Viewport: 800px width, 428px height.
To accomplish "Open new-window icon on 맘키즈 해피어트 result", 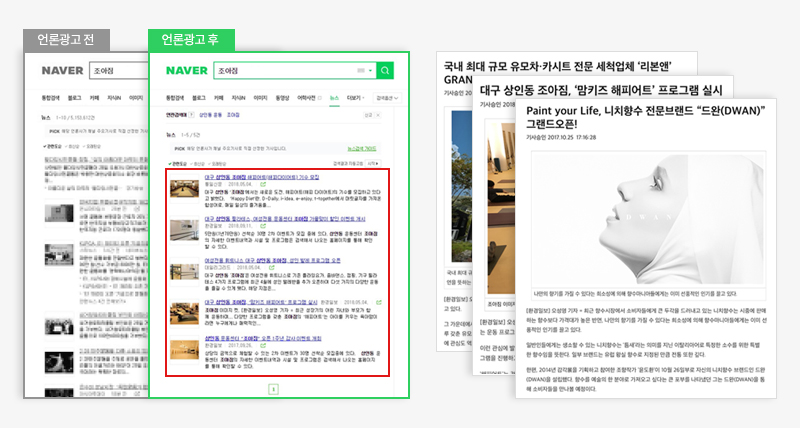I will pyautogui.click(x=379, y=303).
